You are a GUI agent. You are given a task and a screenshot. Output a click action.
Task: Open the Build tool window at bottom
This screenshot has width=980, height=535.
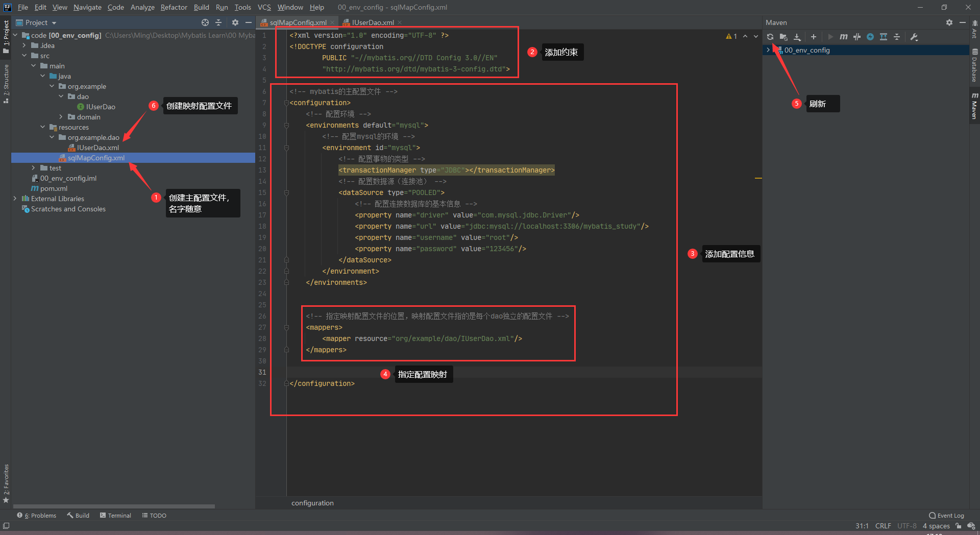78,516
